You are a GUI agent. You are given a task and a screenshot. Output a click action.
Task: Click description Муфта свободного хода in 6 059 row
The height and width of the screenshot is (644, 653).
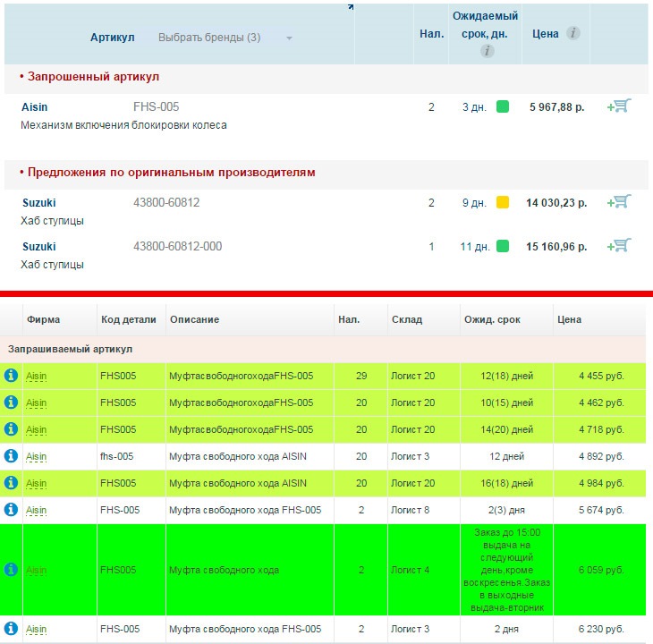pos(224,570)
